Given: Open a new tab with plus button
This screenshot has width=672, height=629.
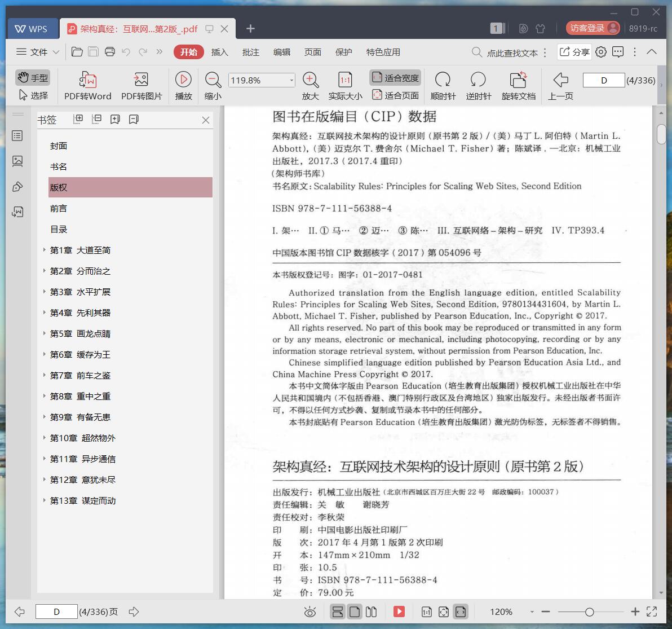Looking at the screenshot, I should (251, 28).
